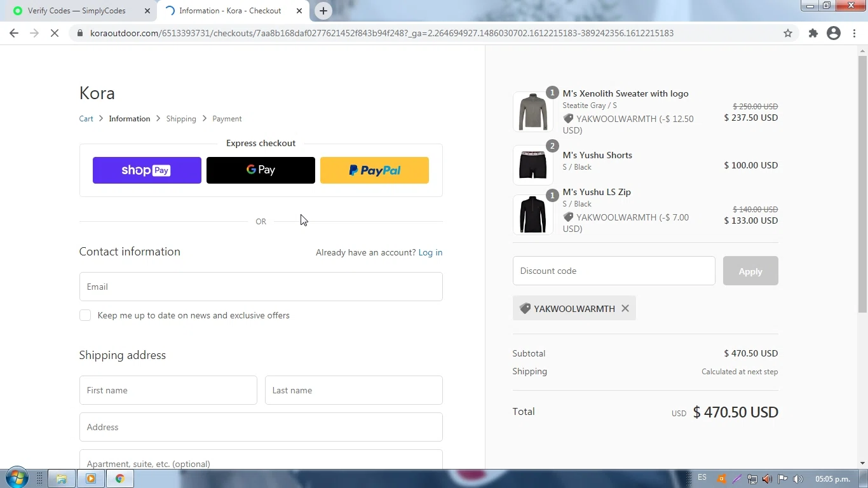Focus the Last name field
868x488 pixels.
tap(353, 390)
